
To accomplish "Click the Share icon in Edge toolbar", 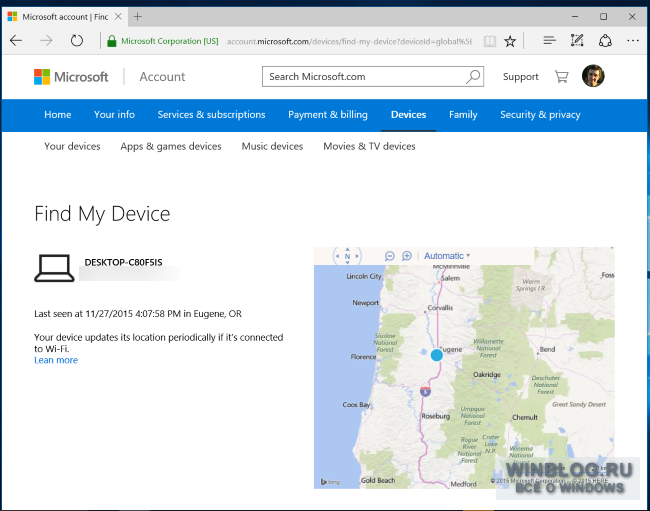I will coord(605,41).
